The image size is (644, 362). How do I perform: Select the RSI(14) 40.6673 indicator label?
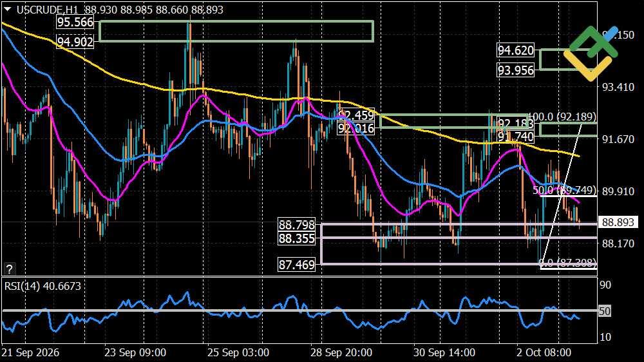pyautogui.click(x=43, y=286)
